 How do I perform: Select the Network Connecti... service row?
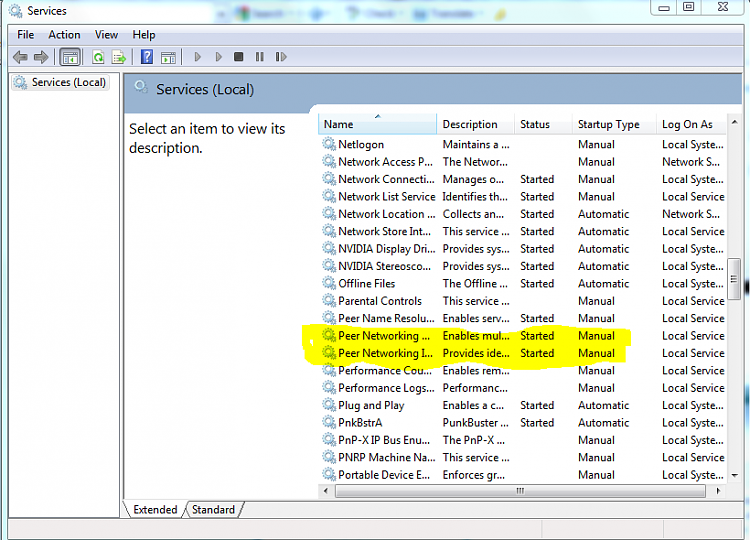coord(523,179)
